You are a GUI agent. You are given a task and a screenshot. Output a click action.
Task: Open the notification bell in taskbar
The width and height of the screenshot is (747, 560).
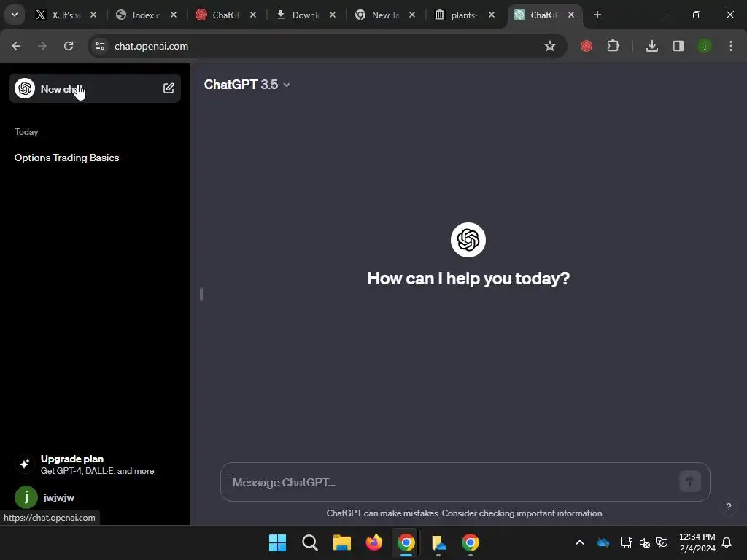pos(727,542)
